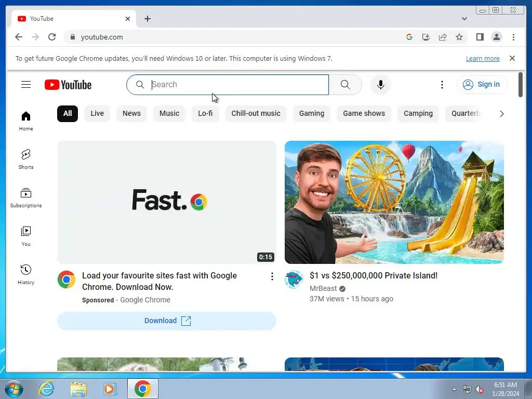Open Windows Explorer from the taskbar
Viewport: 532px width, 399px height.
[x=78, y=389]
